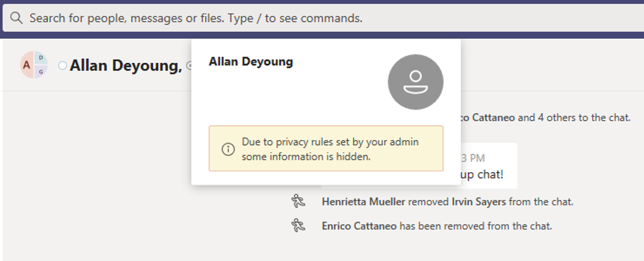
Task: Click the yellow privacy rules notice banner
Action: (x=326, y=148)
